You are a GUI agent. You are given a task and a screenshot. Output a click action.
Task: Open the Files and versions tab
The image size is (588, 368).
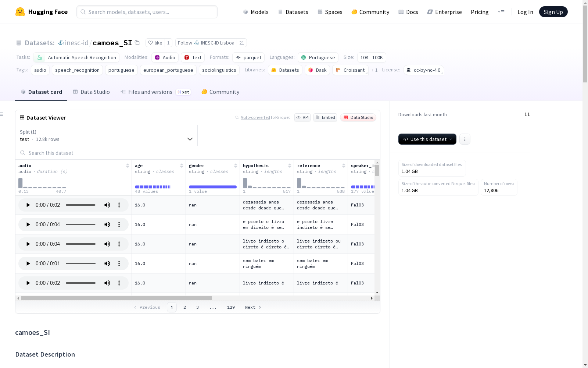click(155, 92)
